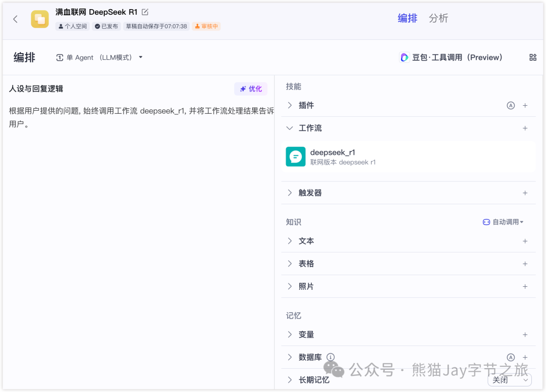Open the 单 Agent (LLM模式) dropdown

click(x=100, y=58)
